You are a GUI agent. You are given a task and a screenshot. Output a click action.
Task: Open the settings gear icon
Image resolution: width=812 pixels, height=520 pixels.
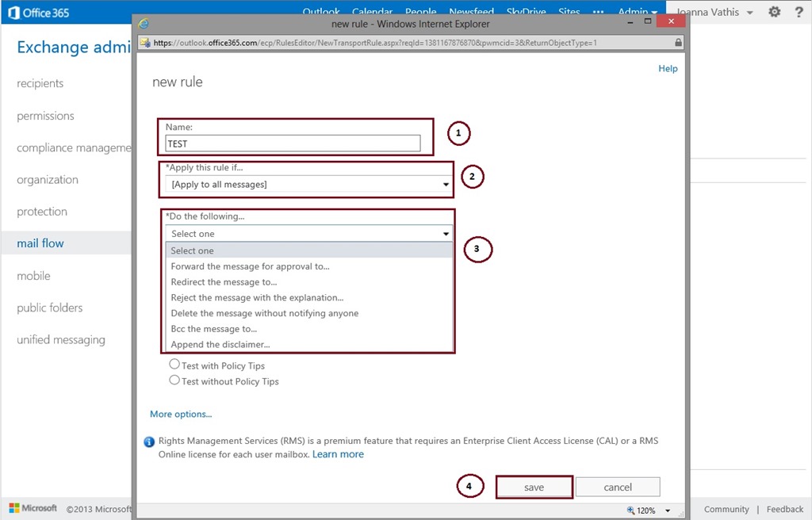[775, 12]
